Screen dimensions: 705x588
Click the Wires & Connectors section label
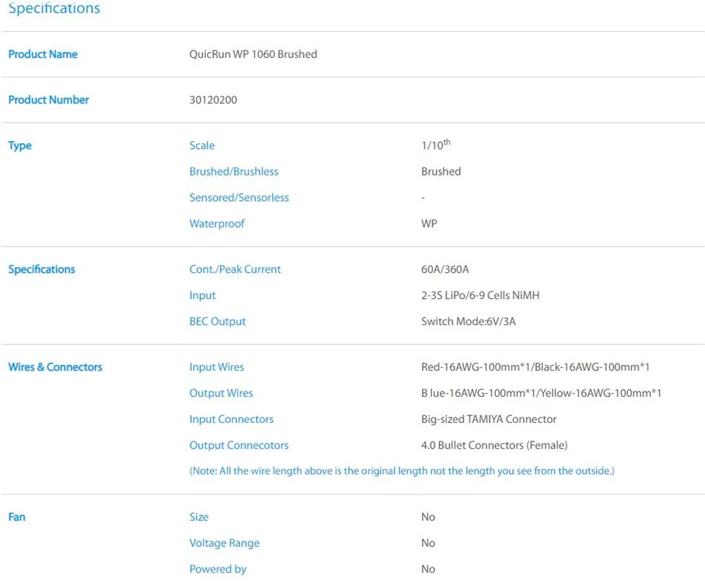55,367
